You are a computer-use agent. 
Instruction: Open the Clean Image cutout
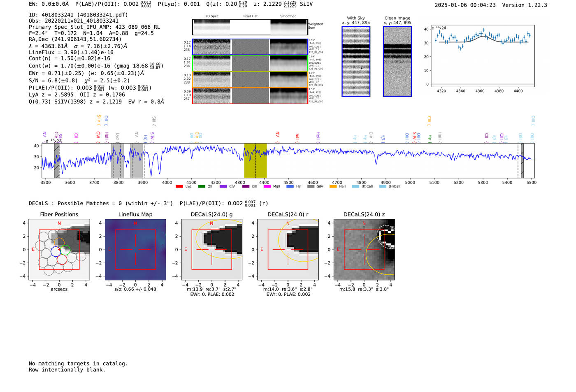397,61
